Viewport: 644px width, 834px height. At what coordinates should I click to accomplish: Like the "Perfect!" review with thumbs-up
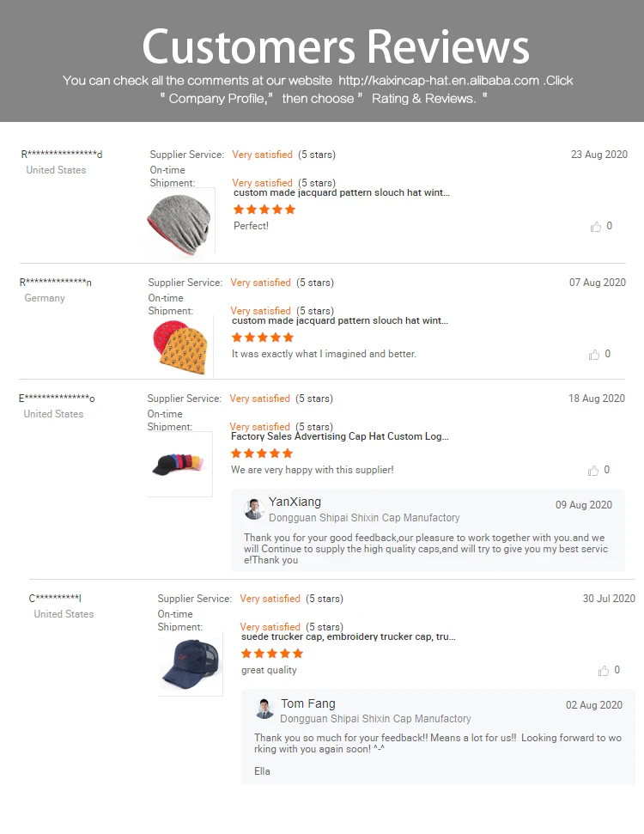pos(596,227)
